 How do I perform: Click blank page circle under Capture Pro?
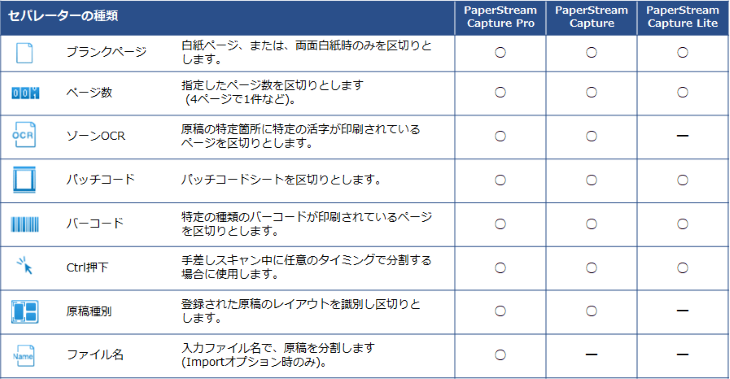click(x=500, y=53)
